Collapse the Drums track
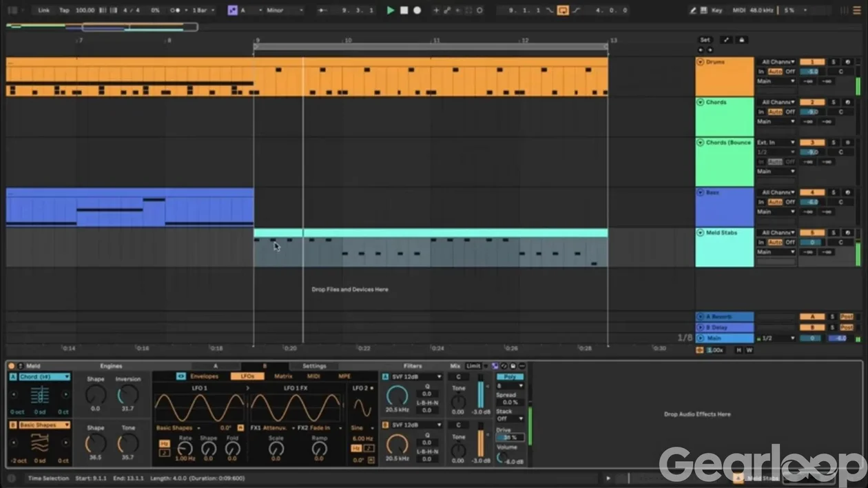868x488 pixels. 701,62
